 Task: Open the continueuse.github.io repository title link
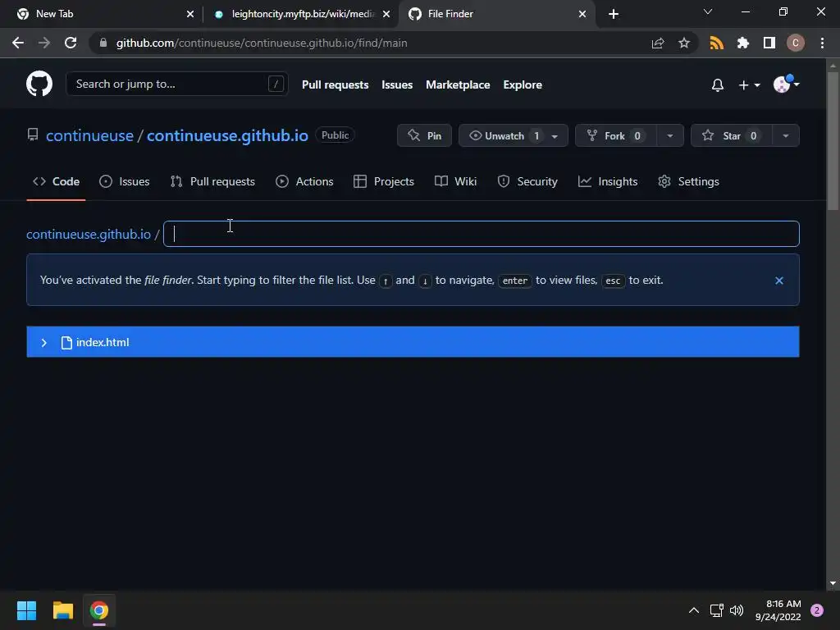227,135
